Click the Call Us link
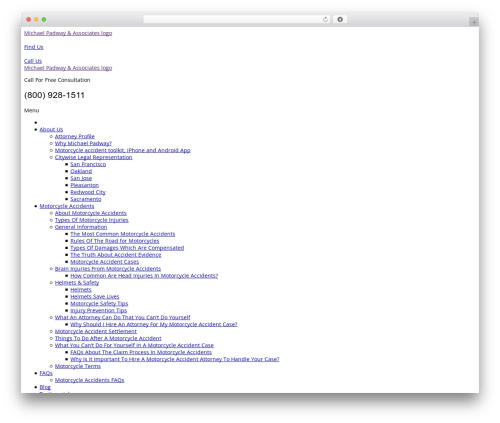This screenshot has height=423, width=500. click(x=33, y=61)
